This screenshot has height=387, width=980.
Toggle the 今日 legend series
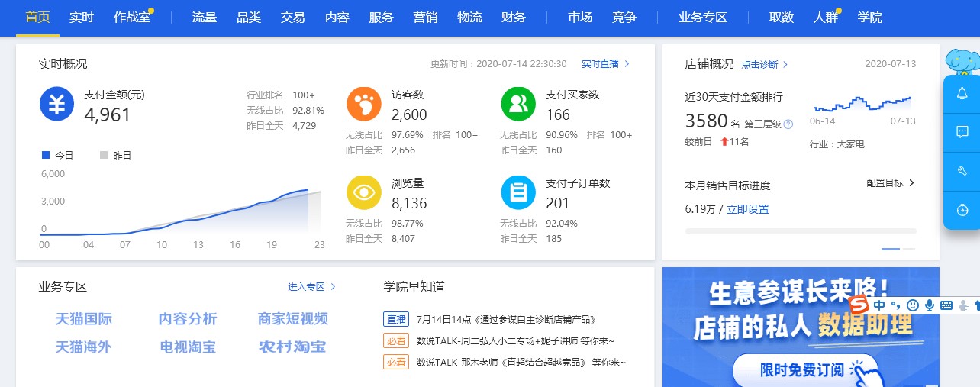(57, 155)
